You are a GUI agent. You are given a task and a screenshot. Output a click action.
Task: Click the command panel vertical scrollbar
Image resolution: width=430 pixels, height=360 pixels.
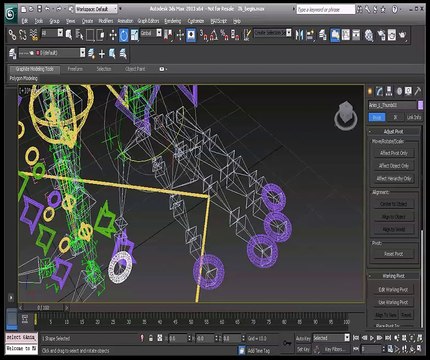click(x=423, y=278)
